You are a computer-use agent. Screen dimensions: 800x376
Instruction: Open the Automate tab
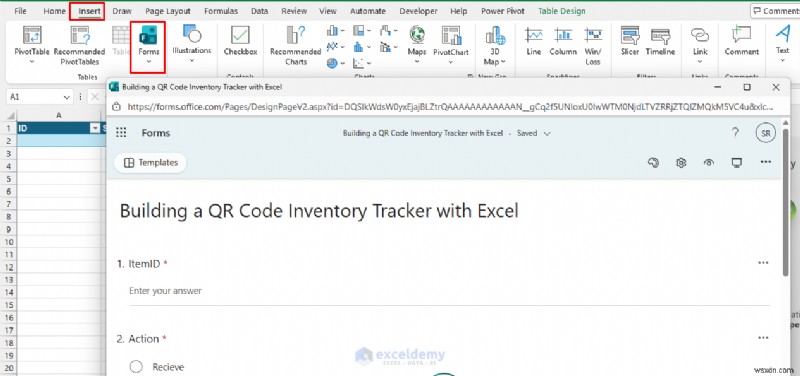(x=368, y=11)
